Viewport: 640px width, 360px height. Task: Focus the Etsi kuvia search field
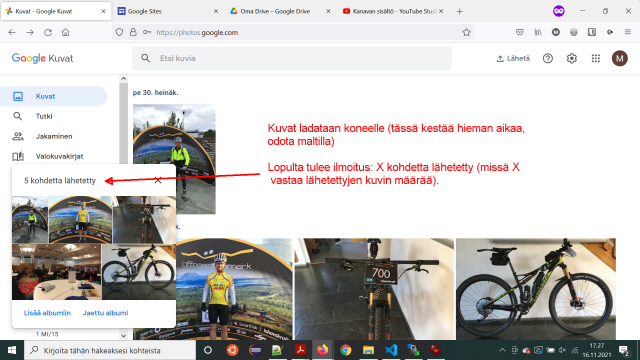(x=292, y=58)
